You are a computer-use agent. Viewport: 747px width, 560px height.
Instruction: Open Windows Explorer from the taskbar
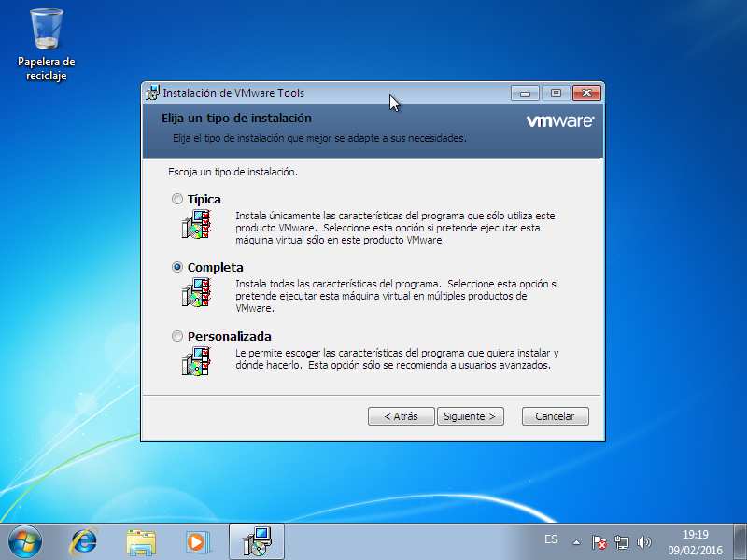click(x=141, y=542)
